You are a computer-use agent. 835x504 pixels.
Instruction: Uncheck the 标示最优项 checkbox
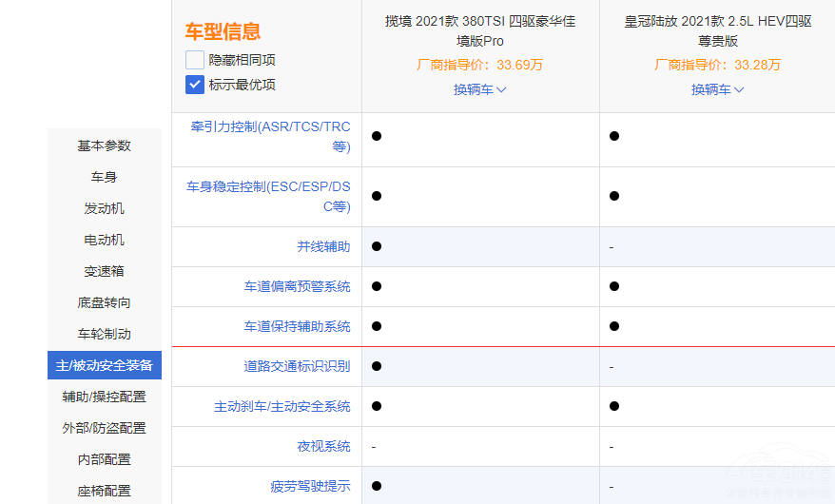coord(195,85)
